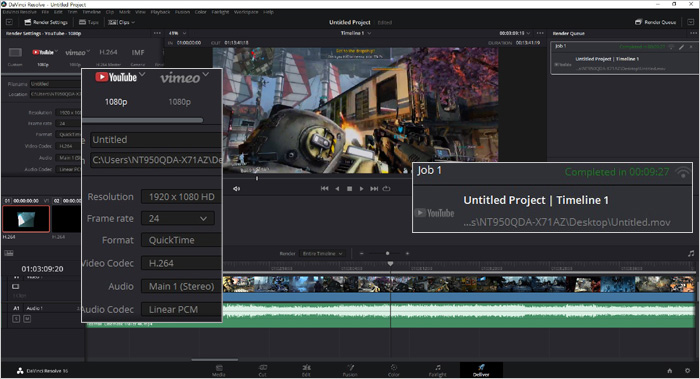The image size is (700, 379).
Task: Toggle viewer audio mute speaker icon
Action: pyautogui.click(x=236, y=188)
